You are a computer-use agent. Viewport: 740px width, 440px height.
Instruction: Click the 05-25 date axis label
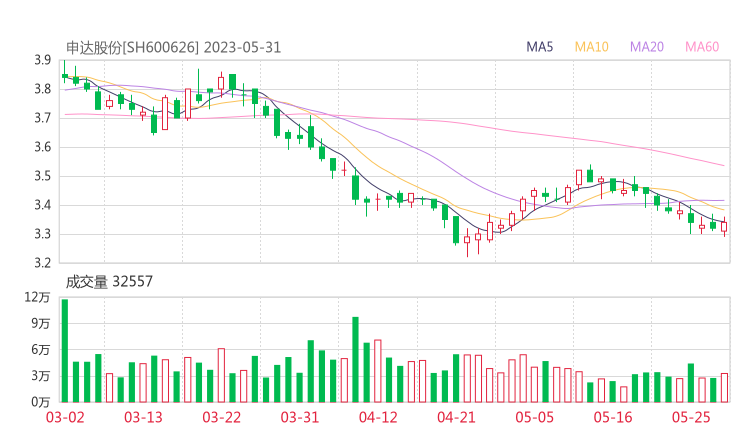(x=691, y=417)
